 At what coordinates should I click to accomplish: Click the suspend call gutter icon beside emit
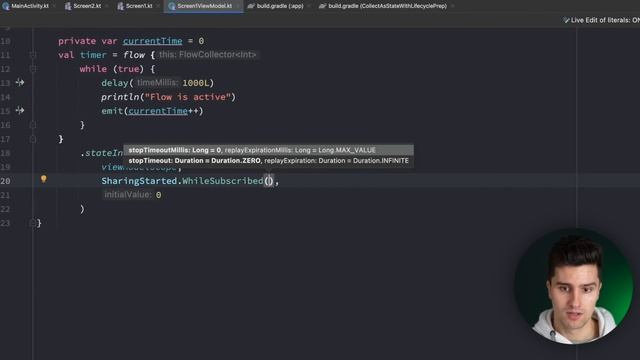click(x=20, y=110)
